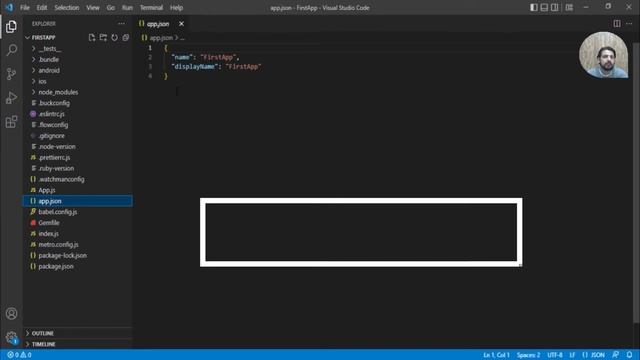The height and width of the screenshot is (360, 640).
Task: Click the VS Code logo icon
Action: (9, 7)
